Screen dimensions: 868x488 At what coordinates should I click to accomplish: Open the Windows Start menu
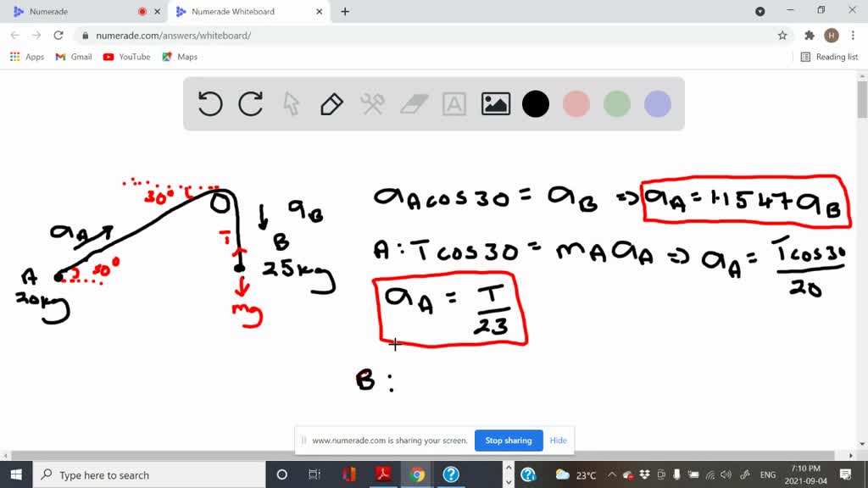pos(16,474)
